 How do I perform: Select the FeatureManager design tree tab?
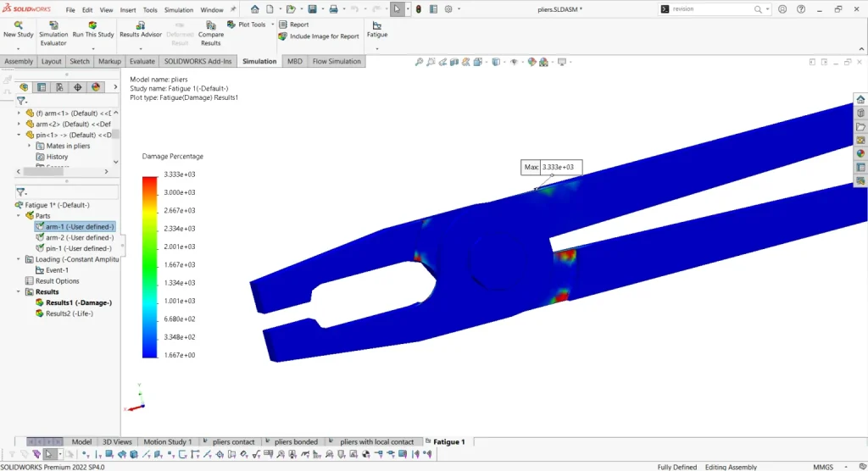[x=24, y=87]
